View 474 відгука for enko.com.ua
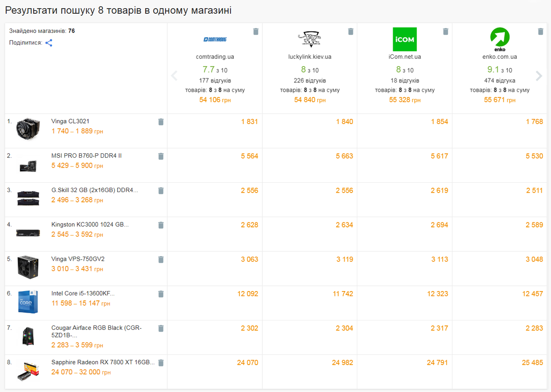The width and height of the screenshot is (551, 392). point(500,80)
